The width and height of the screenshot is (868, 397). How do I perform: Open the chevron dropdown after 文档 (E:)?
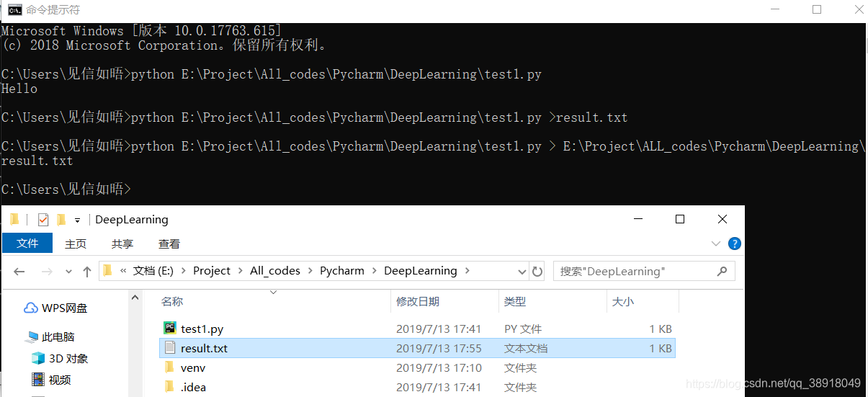point(185,271)
